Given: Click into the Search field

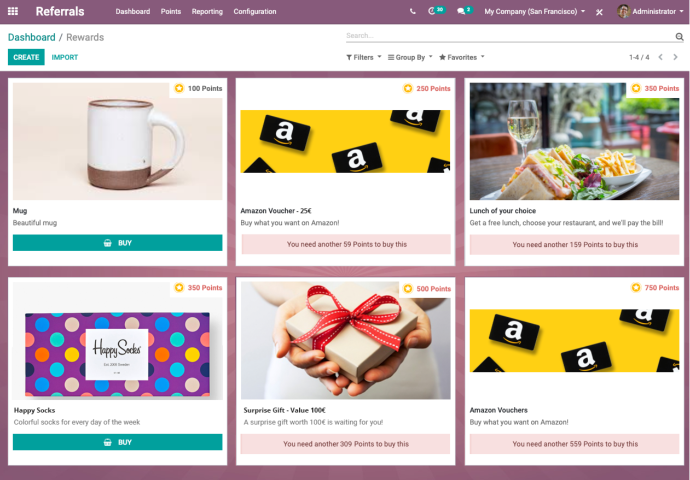Looking at the screenshot, I should (510, 36).
